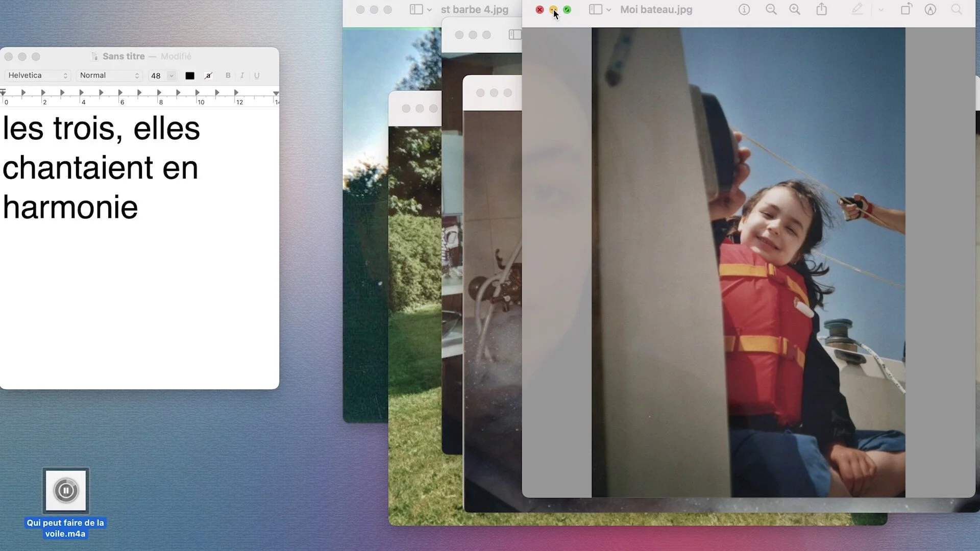Expand the font size 48 dropdown arrow
Viewport: 980px width, 551px height.
point(171,76)
